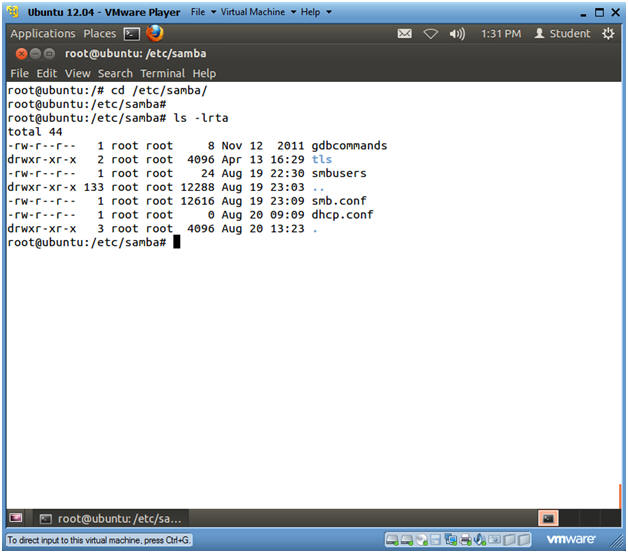628x553 pixels.
Task: Expand the VMware Player Help dropdown
Action: click(316, 12)
